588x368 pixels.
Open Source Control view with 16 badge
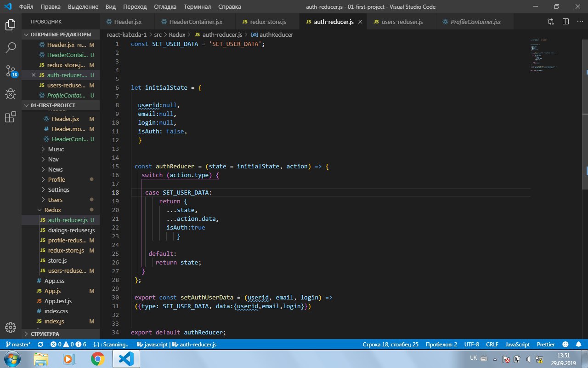coord(10,71)
